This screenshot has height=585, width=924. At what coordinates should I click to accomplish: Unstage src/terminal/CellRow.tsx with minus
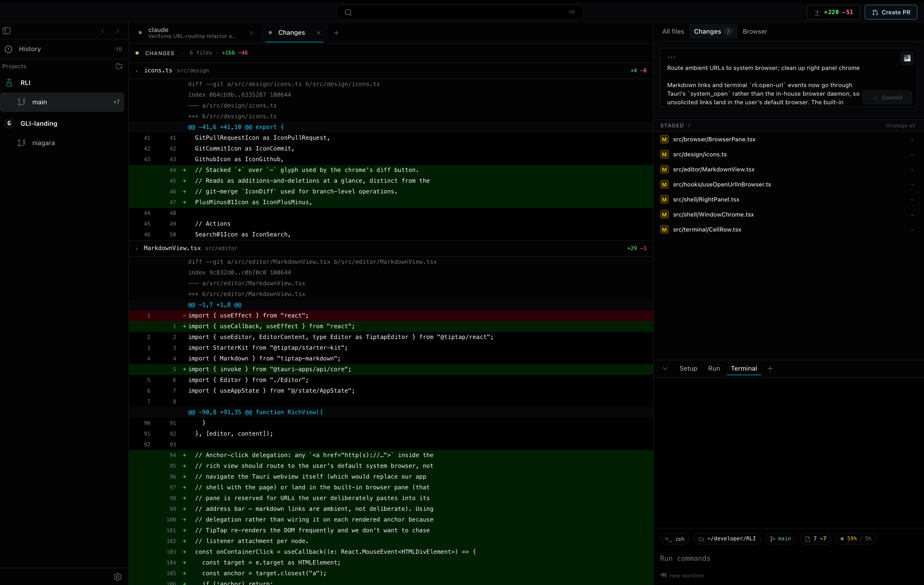[x=912, y=230]
